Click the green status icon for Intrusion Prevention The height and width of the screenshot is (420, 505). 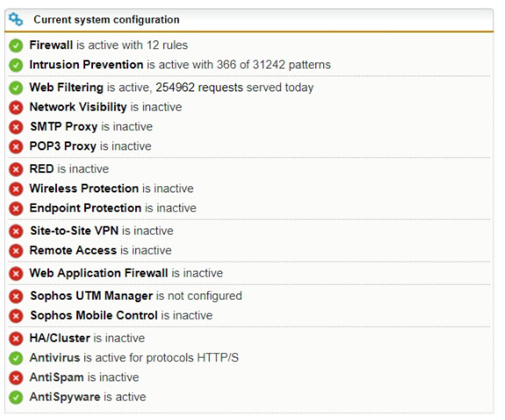tap(16, 65)
